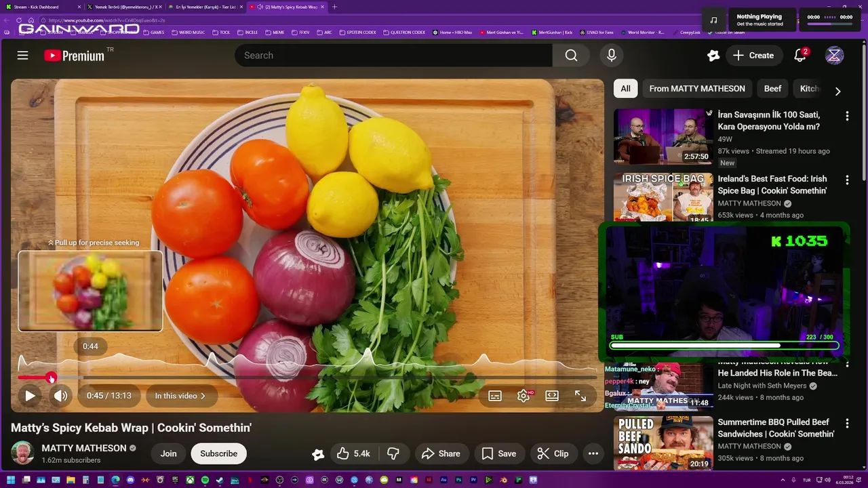Open menu for Irish Spice Bag video
The height and width of the screenshot is (488, 868).
coord(846,180)
